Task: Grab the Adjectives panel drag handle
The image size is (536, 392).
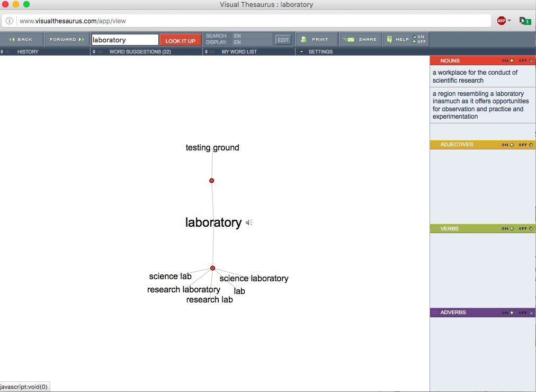Action: 434,145
